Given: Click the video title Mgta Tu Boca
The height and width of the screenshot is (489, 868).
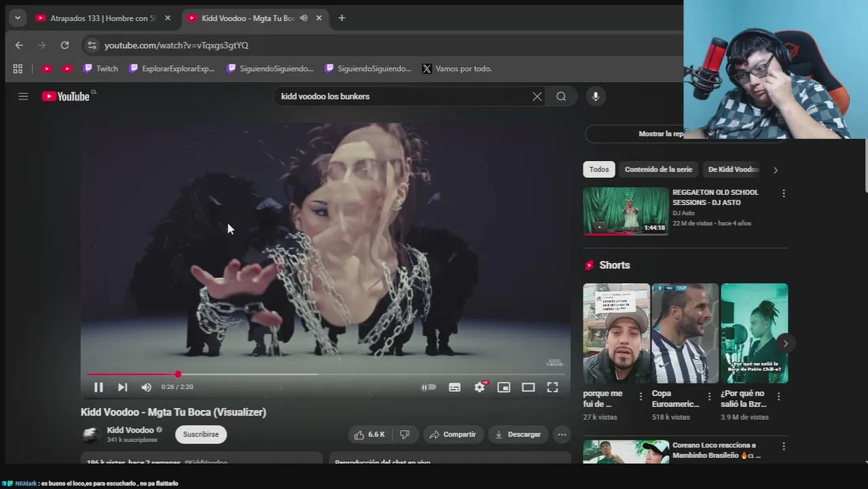Looking at the screenshot, I should click(x=173, y=412).
